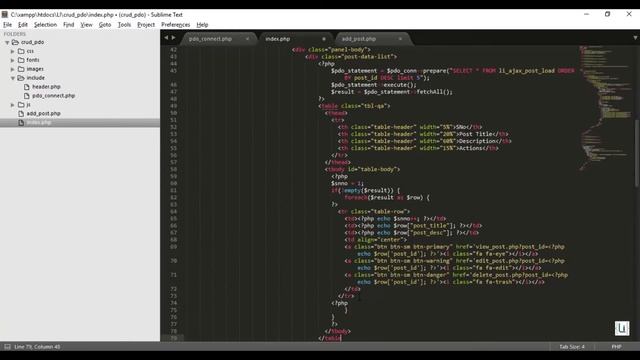Viewport: 640px width, 360px height.
Task: Open pdo_connect.php from the sidebar
Action: coord(53,96)
